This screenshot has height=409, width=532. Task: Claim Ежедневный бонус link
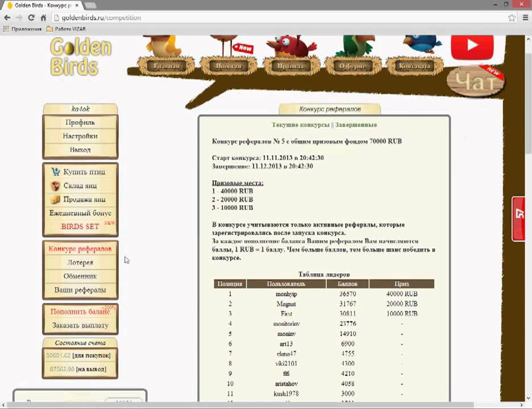point(80,213)
